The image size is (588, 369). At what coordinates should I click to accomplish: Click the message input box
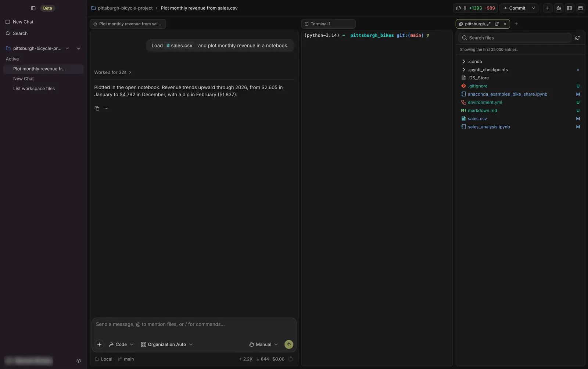194,325
